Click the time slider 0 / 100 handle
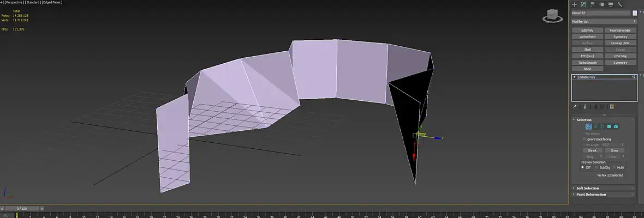The width and height of the screenshot is (644, 218). coord(21,209)
